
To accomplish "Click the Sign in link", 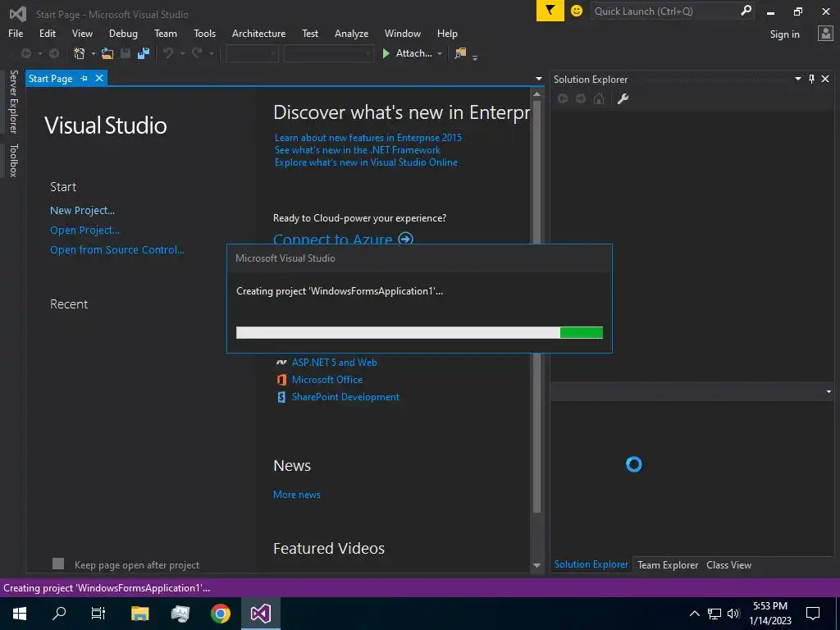I will (785, 34).
